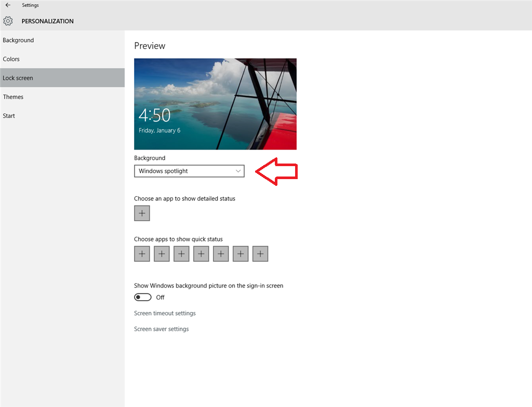
Task: Add first quick status app
Action: [142, 254]
